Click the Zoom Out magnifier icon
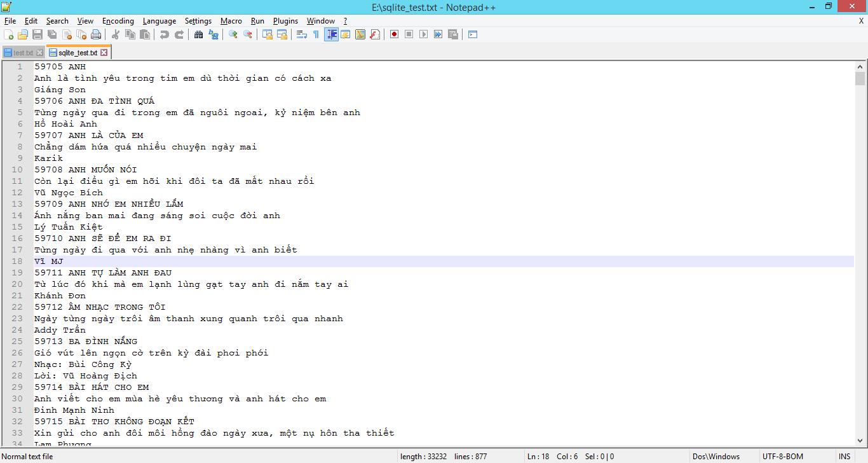868x463 pixels. tap(248, 34)
